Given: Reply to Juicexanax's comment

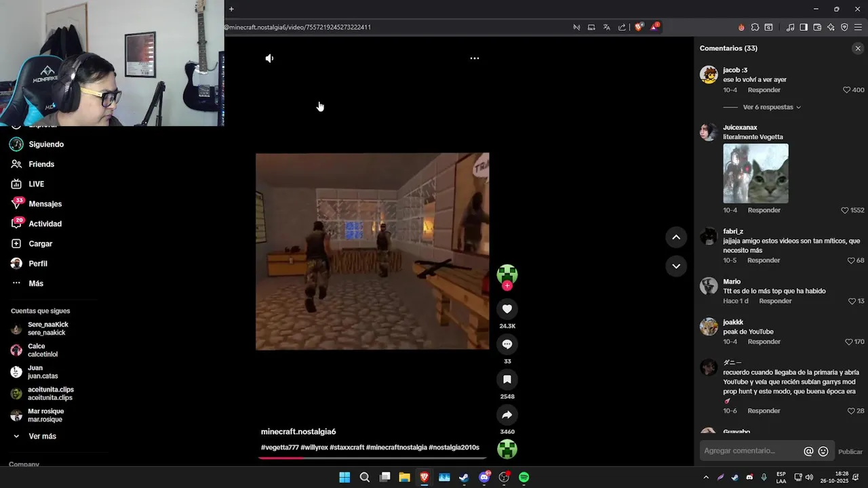Looking at the screenshot, I should click(x=764, y=210).
